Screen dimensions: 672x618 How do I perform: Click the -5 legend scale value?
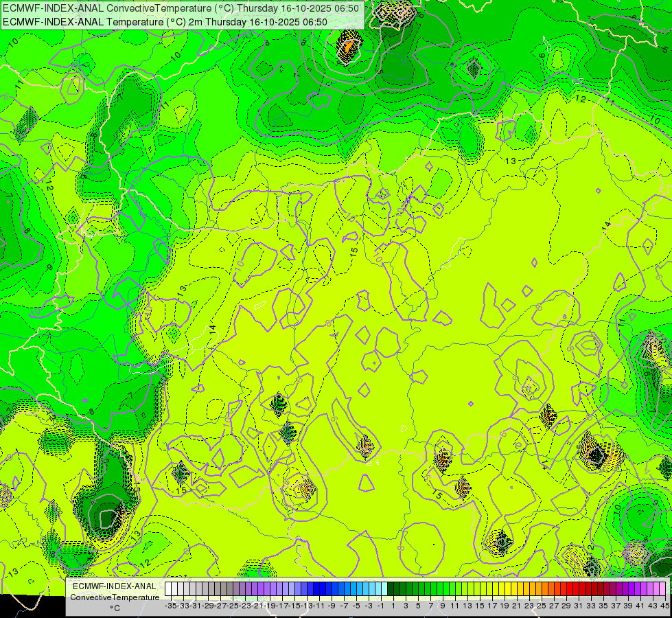tap(356, 606)
